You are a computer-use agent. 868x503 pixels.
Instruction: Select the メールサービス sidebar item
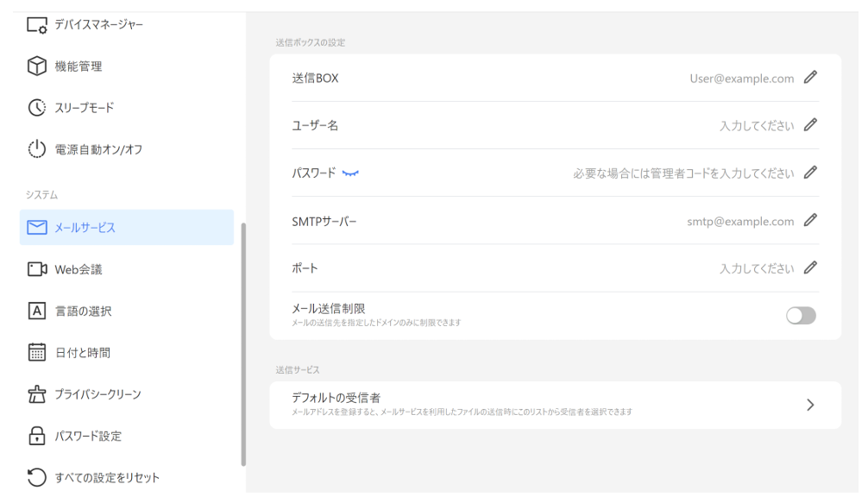click(126, 228)
